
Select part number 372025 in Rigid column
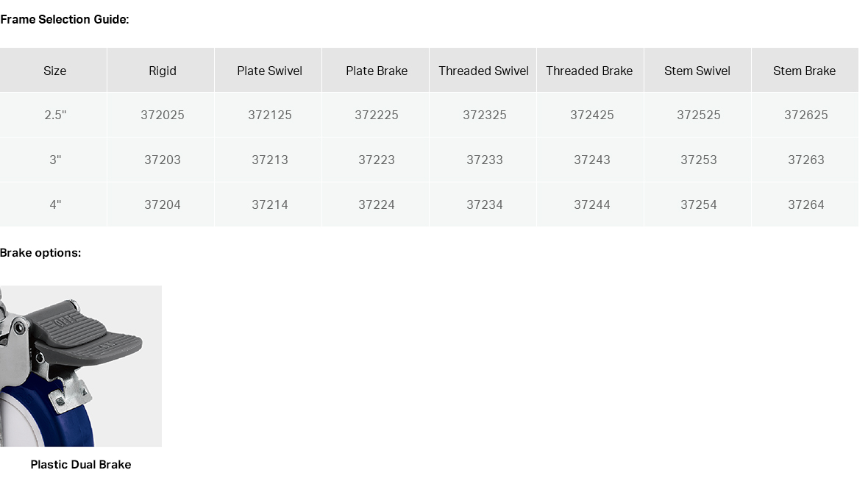coord(162,115)
